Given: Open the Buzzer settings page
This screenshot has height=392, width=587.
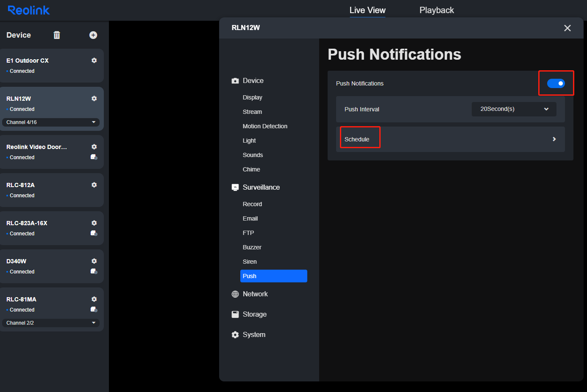Looking at the screenshot, I should coord(252,247).
